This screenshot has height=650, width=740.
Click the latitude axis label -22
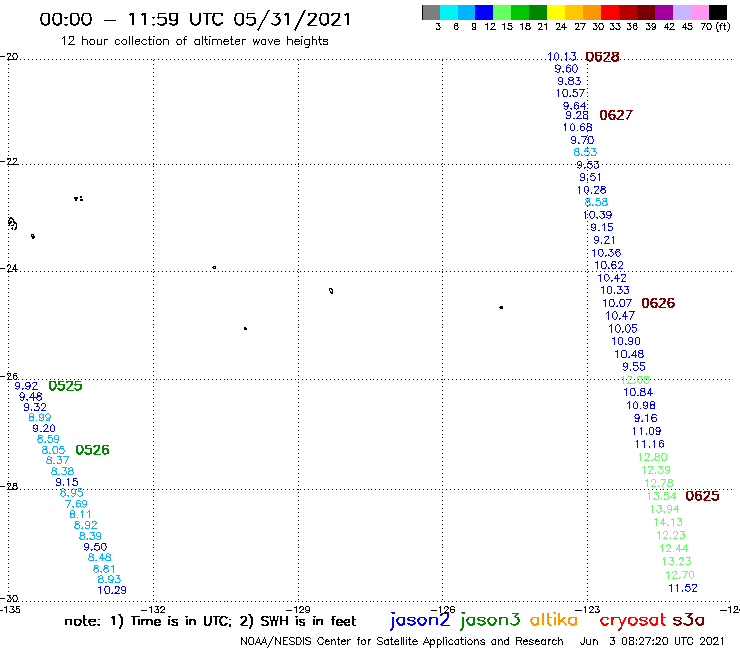(x=9, y=161)
